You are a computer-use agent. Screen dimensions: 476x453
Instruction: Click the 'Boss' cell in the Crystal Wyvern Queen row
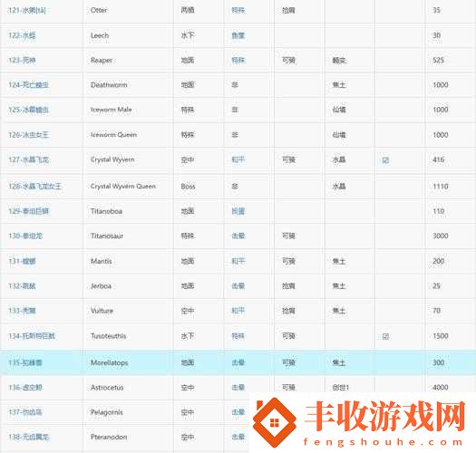point(188,186)
